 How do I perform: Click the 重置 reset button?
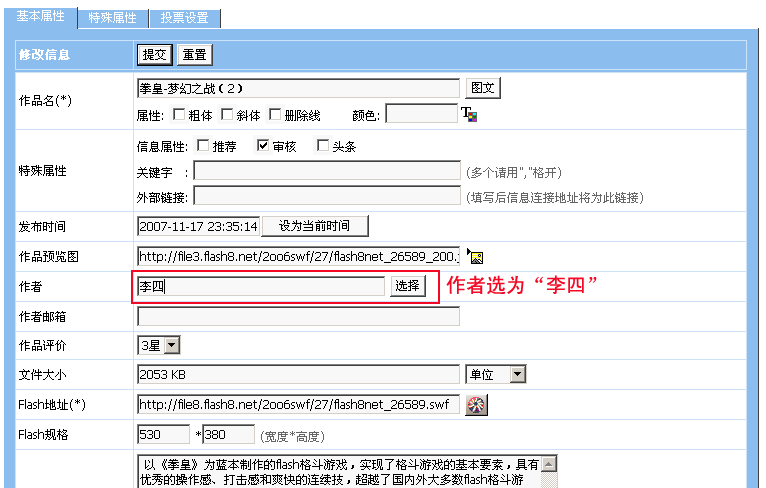195,54
